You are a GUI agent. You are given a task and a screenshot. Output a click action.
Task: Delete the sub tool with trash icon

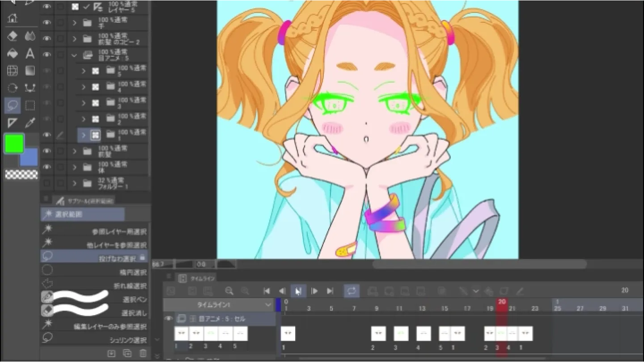[143, 353]
